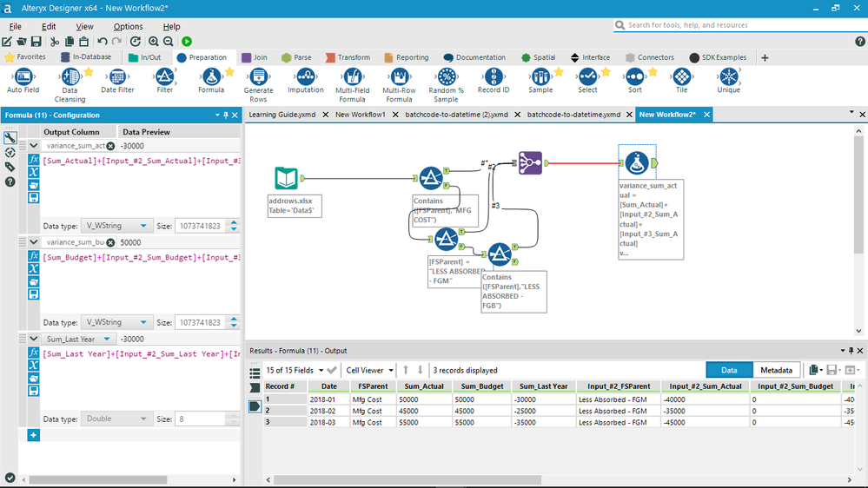Open the document tabs overflow dropdown
This screenshot has width=868, height=488.
851,112
